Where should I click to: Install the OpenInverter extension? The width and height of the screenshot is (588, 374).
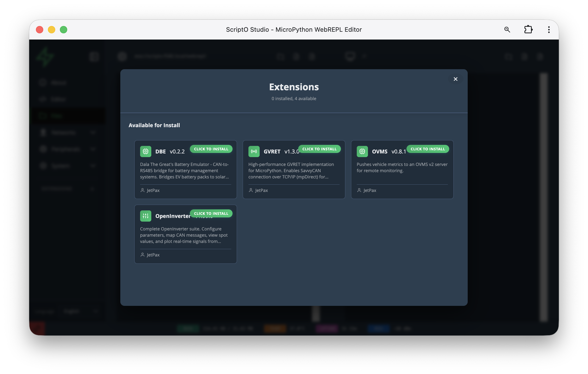pos(211,213)
